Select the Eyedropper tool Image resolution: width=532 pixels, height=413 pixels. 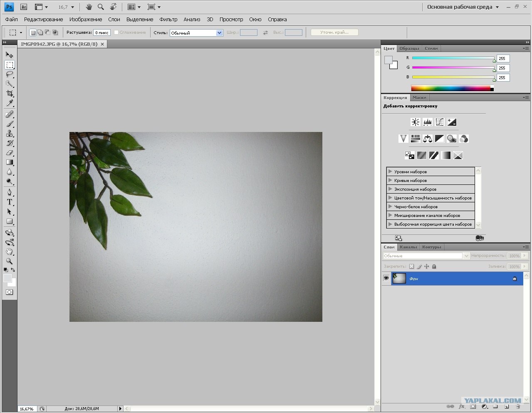(x=10, y=103)
